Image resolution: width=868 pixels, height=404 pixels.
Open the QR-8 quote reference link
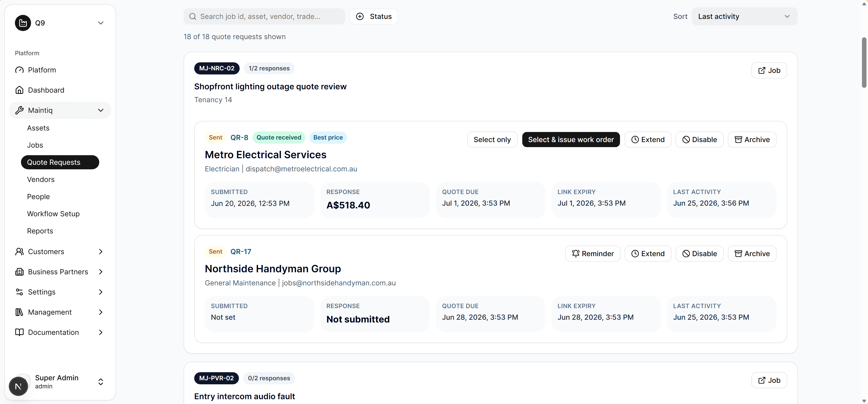coord(239,138)
